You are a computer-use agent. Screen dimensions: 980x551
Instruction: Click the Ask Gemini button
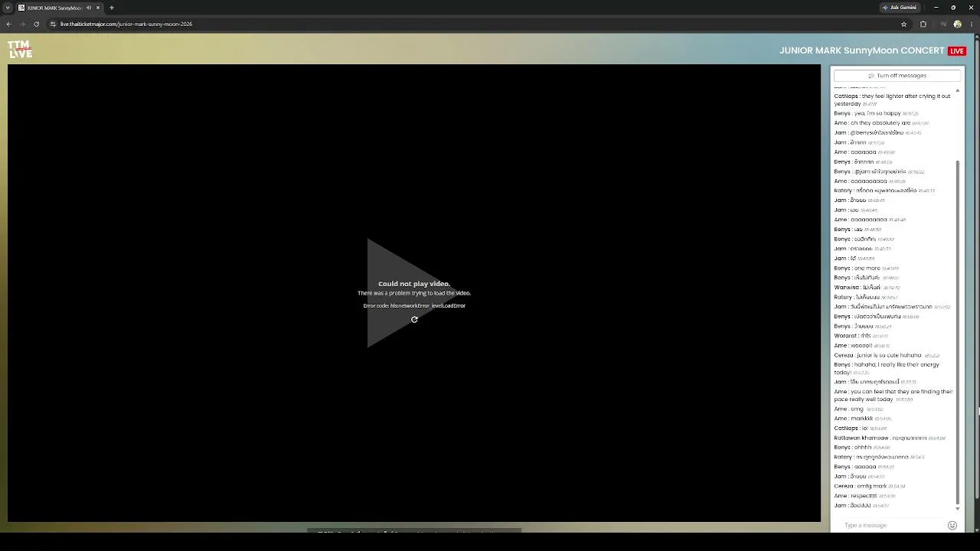pos(900,8)
